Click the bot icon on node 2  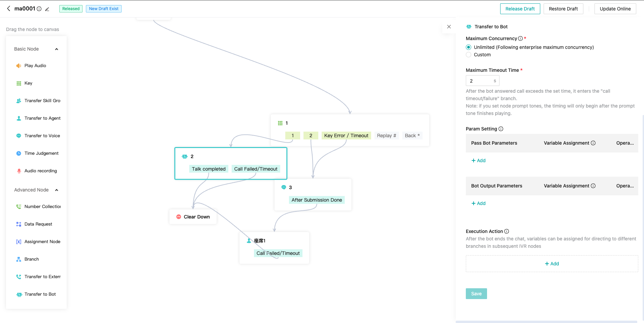(185, 156)
